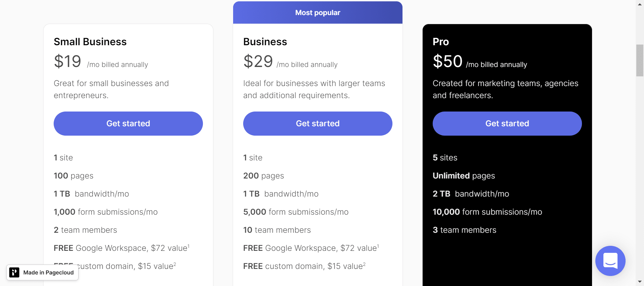
Task: Click the $19 price text
Action: tap(67, 62)
